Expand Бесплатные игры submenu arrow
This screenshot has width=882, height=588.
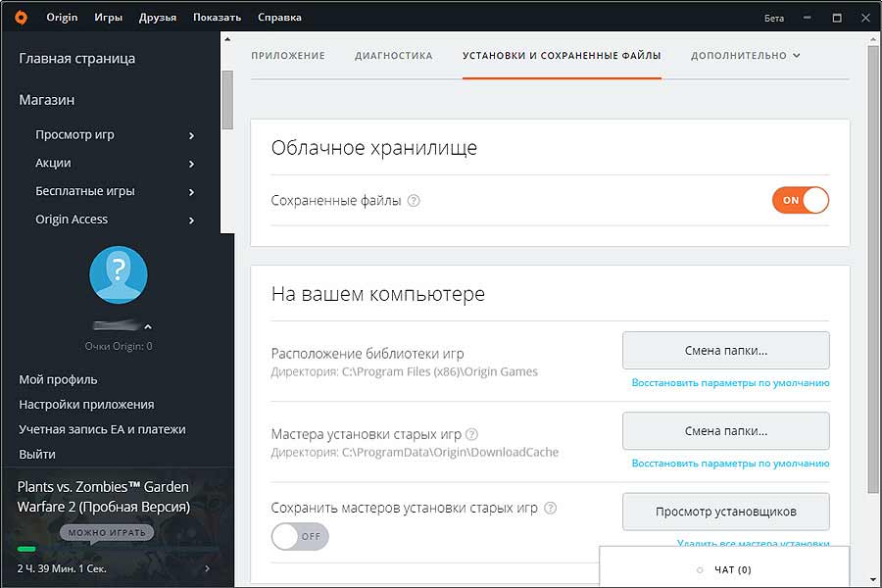tap(191, 192)
